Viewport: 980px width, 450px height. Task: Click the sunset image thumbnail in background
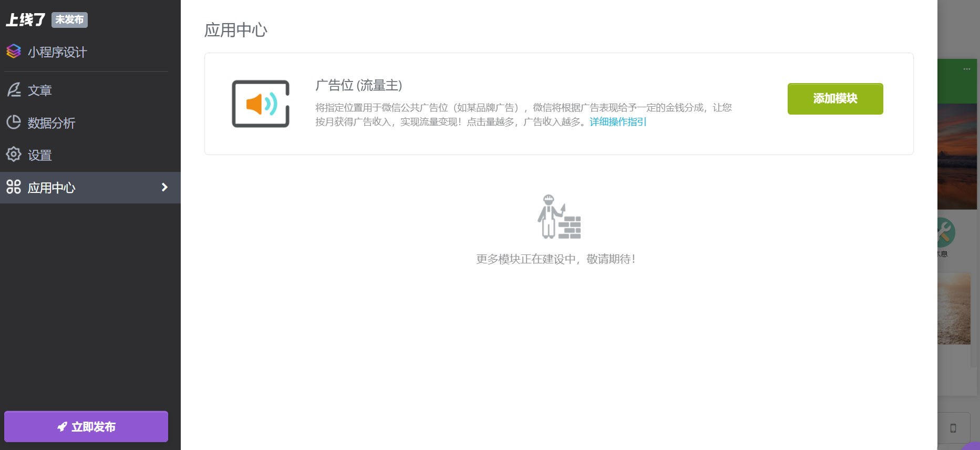pos(957,156)
